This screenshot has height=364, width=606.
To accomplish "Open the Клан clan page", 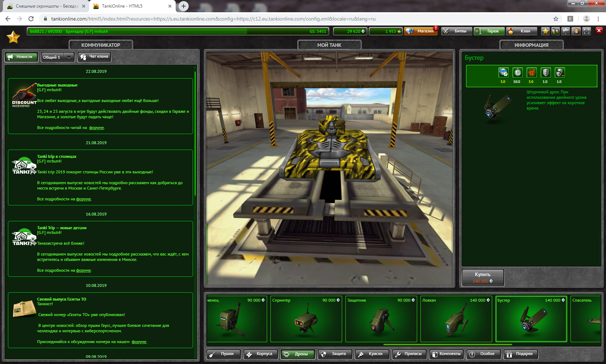I will 522,31.
